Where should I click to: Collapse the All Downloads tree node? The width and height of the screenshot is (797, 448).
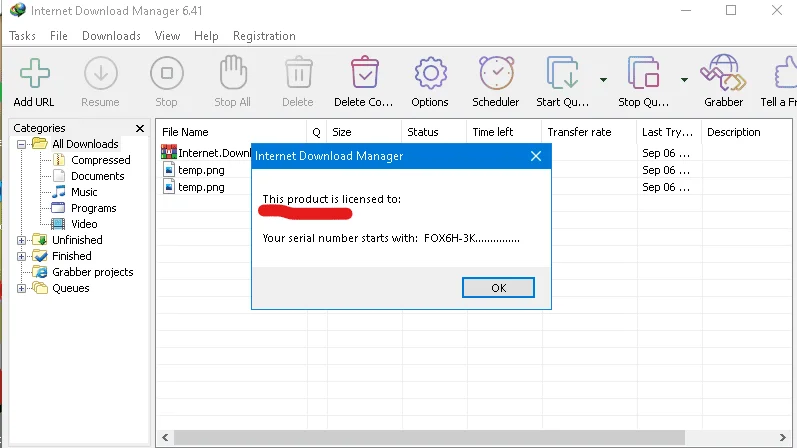point(21,144)
